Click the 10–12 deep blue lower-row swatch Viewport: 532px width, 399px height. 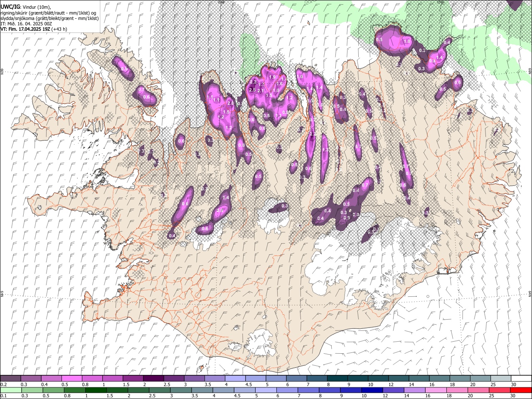click(372, 390)
